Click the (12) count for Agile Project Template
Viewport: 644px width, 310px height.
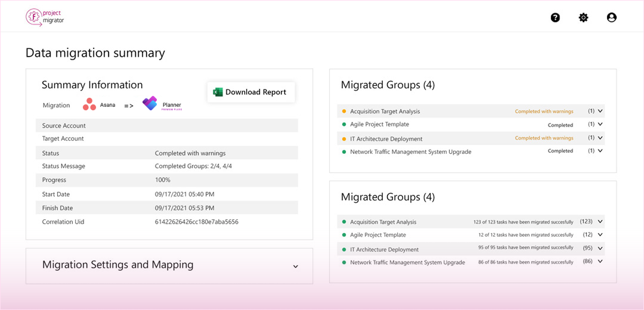click(x=587, y=235)
